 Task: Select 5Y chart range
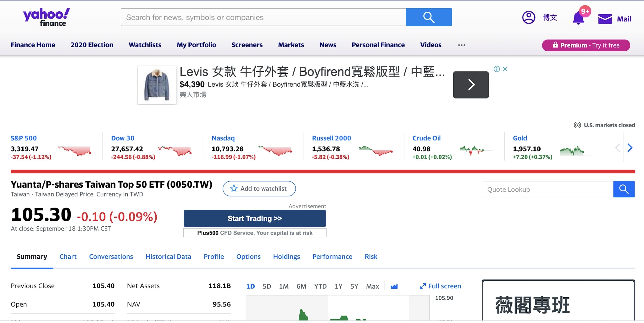(x=354, y=286)
